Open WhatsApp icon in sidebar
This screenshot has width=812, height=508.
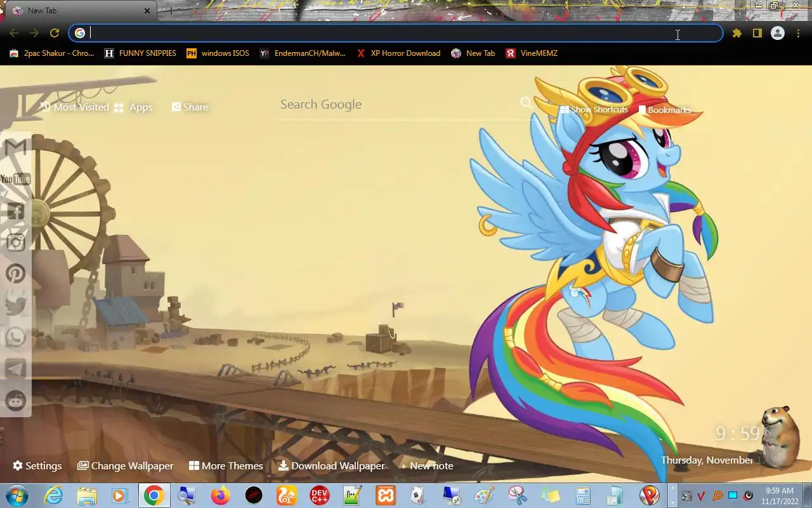click(15, 337)
